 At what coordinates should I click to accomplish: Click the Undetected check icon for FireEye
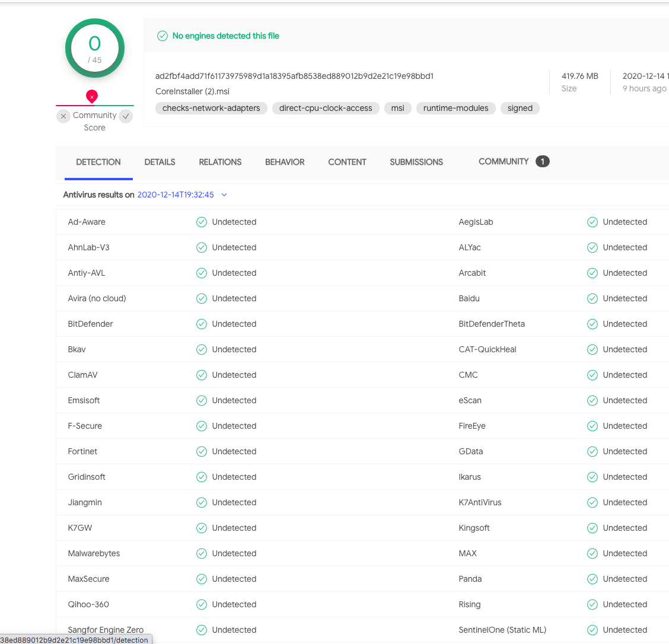point(592,426)
